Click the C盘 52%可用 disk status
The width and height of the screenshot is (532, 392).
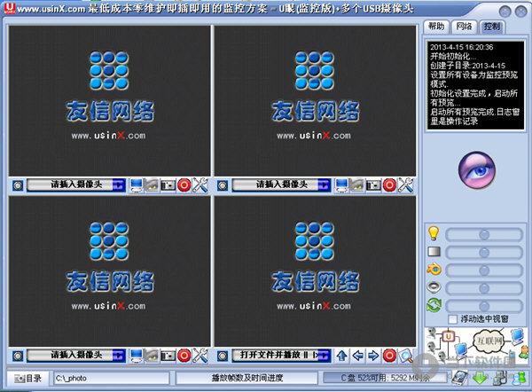(385, 378)
